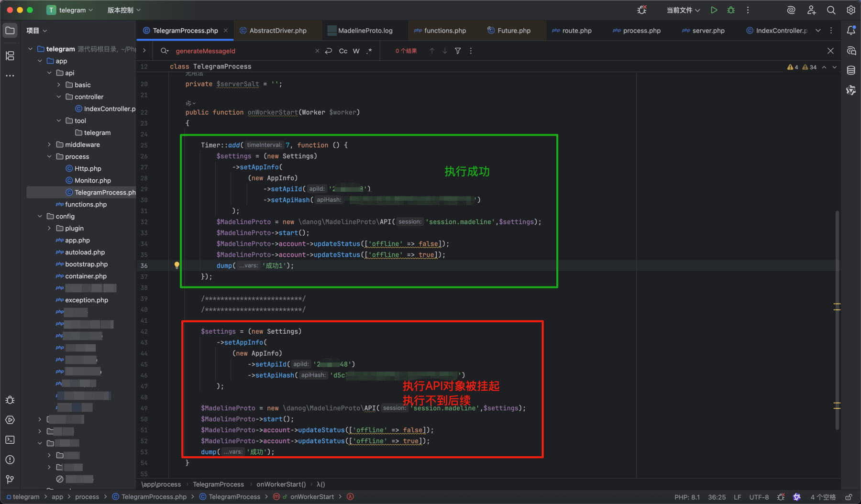Toggle regex search option
Image resolution: width=861 pixels, height=504 pixels.
coord(369,51)
